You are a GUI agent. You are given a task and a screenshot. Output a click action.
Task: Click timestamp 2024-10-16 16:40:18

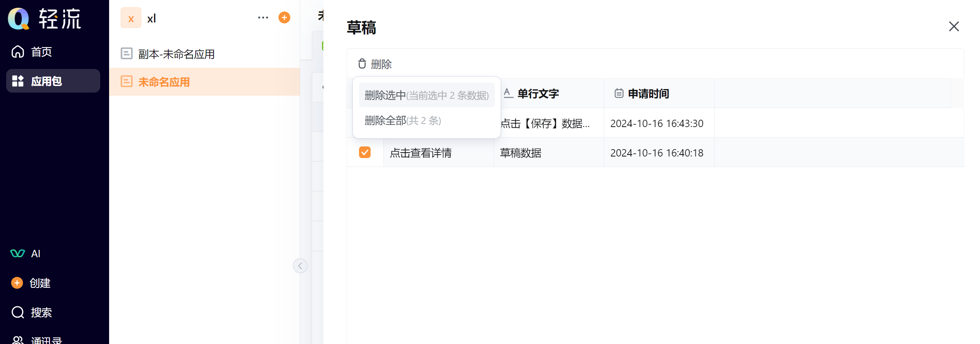657,153
